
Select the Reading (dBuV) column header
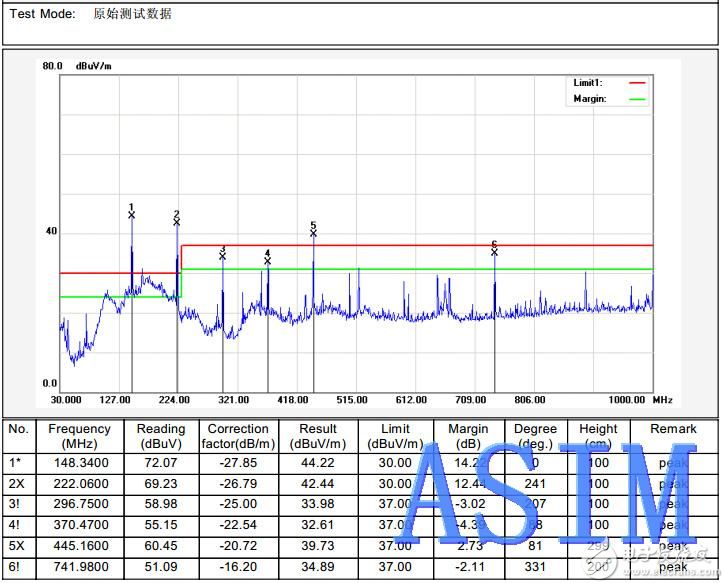161,436
